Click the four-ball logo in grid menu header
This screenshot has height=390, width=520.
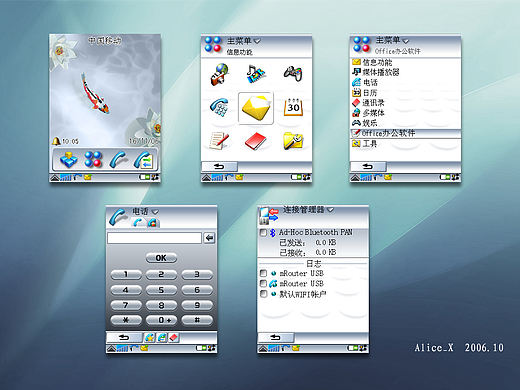tap(213, 44)
